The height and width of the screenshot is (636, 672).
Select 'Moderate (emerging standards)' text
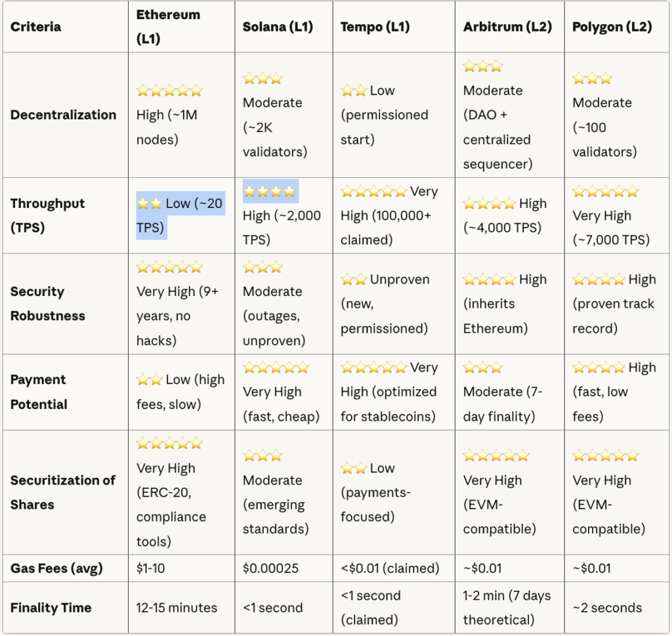click(276, 505)
